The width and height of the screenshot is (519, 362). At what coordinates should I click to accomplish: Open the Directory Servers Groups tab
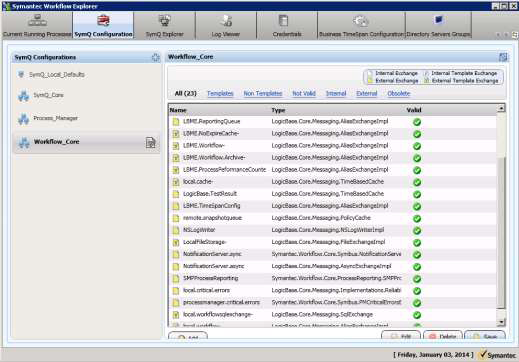[438, 26]
